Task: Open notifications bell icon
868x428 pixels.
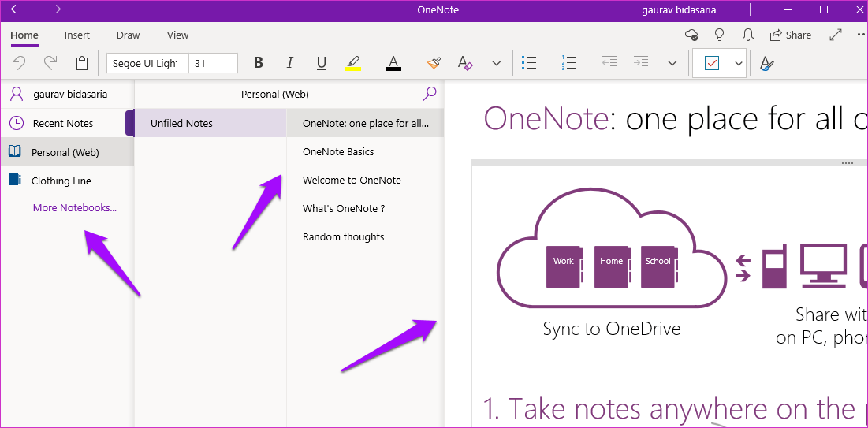Action: point(748,35)
